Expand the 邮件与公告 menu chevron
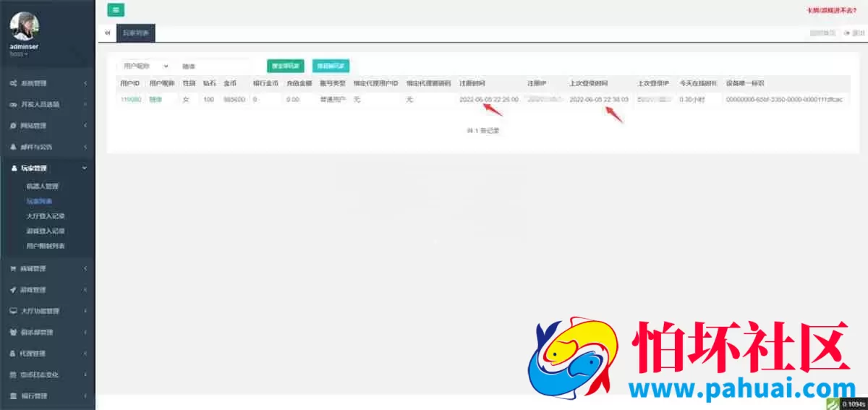Screen dimensions: 868x410 click(x=85, y=147)
